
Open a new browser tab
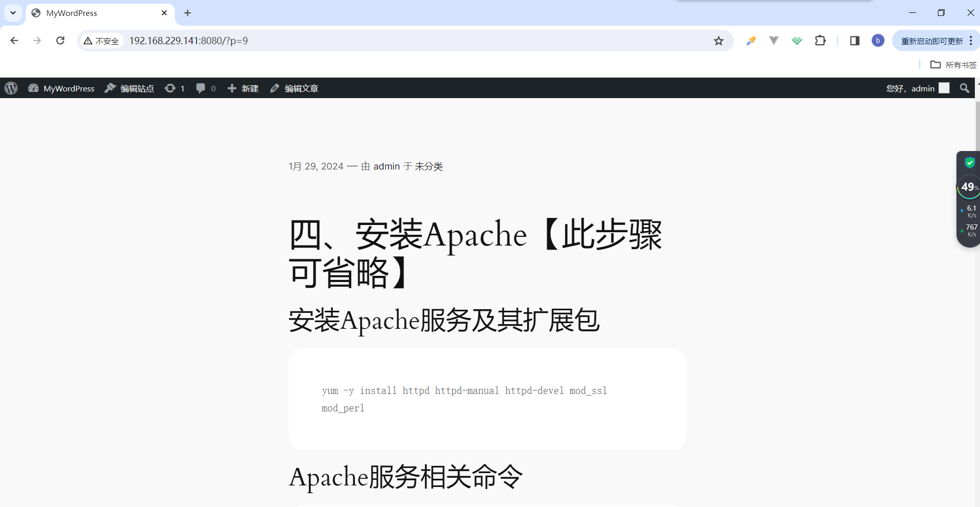(x=187, y=13)
